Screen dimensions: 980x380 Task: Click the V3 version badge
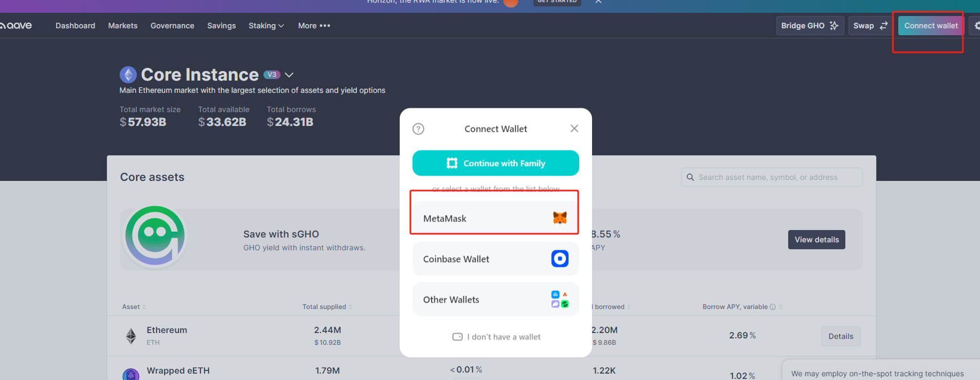click(x=271, y=75)
